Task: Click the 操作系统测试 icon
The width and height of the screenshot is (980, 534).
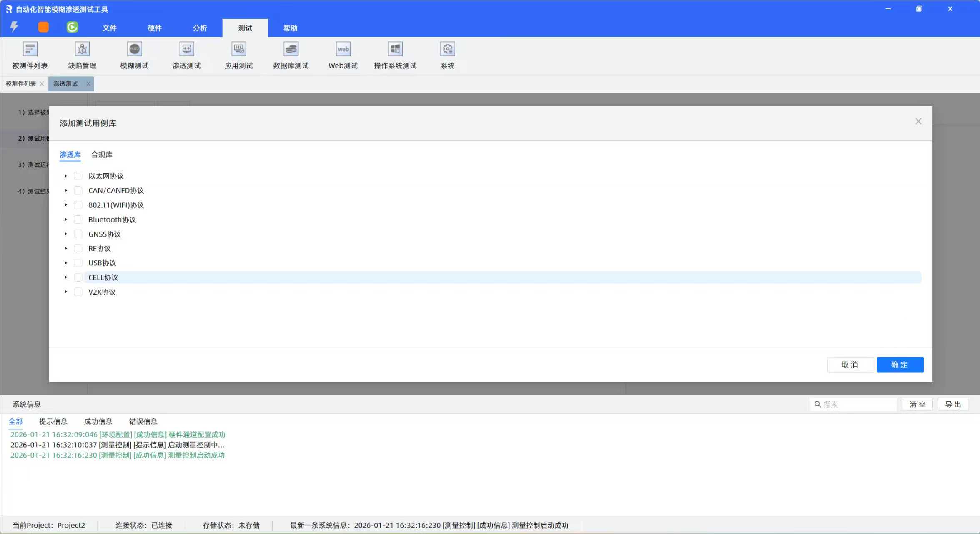Action: click(x=395, y=49)
